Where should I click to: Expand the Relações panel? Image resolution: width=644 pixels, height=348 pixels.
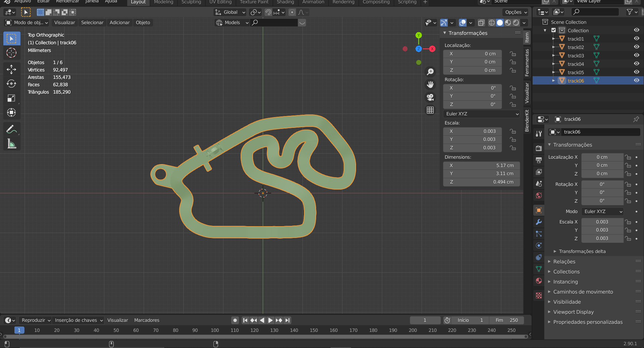[564, 262]
